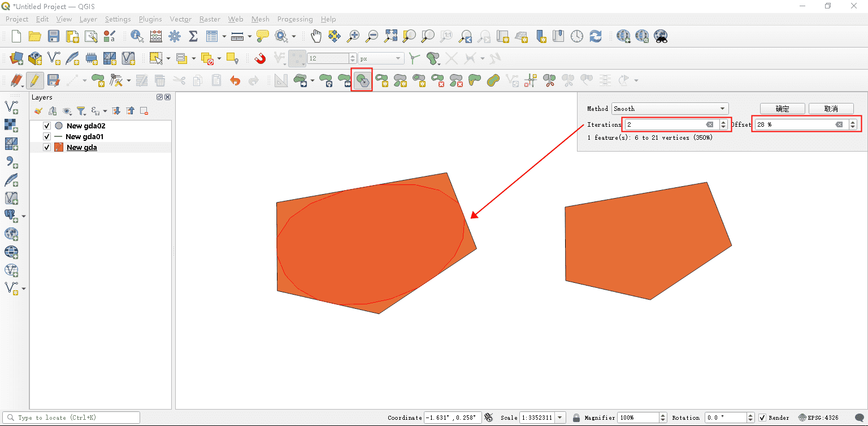The width and height of the screenshot is (868, 426).
Task: Open the Scale dropdown in status bar
Action: 560,418
